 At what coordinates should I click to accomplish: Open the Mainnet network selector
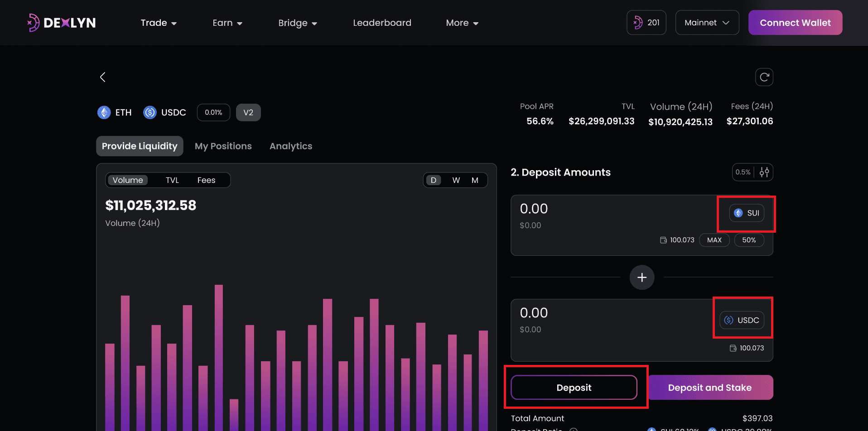point(707,23)
